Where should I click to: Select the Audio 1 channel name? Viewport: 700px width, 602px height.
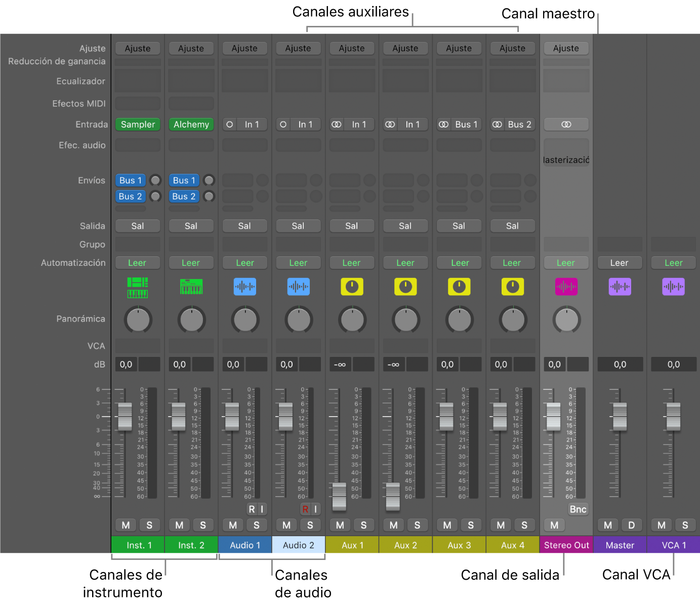[245, 545]
